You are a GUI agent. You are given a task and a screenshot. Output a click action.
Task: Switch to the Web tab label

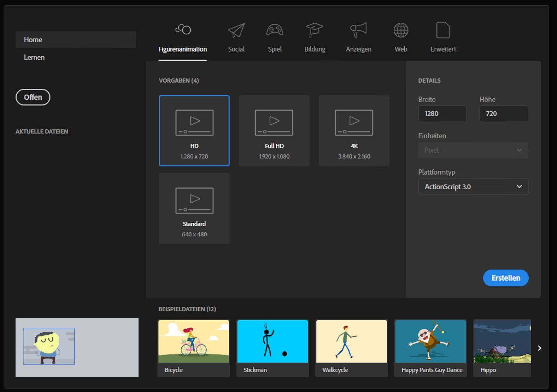coord(401,49)
